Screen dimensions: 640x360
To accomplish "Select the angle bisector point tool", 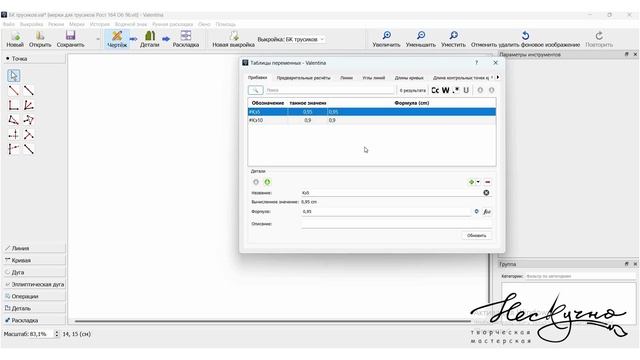I will click(x=29, y=105).
